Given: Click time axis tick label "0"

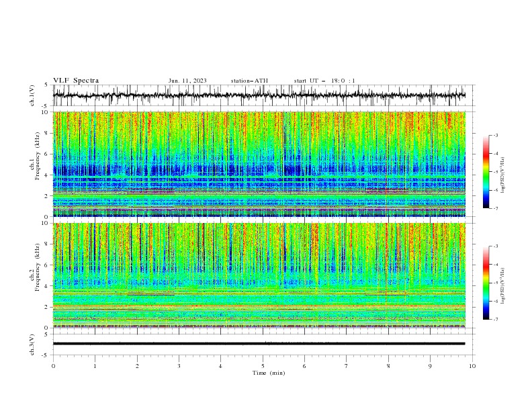Looking at the screenshot, I should [x=53, y=366].
